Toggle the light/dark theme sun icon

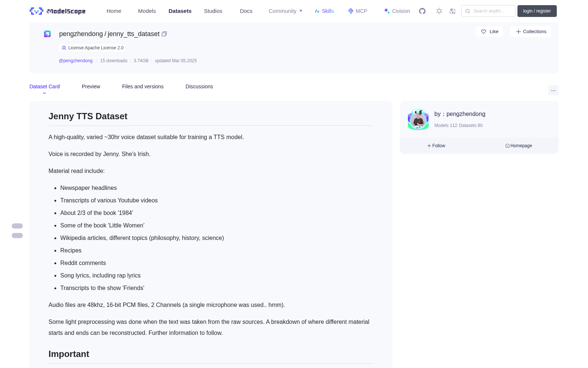[439, 11]
